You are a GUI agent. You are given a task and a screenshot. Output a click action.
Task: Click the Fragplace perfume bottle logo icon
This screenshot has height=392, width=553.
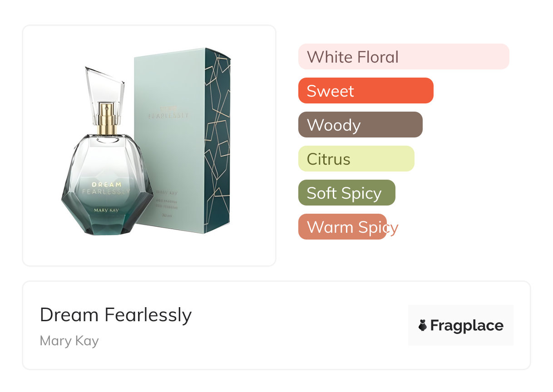coord(423,325)
